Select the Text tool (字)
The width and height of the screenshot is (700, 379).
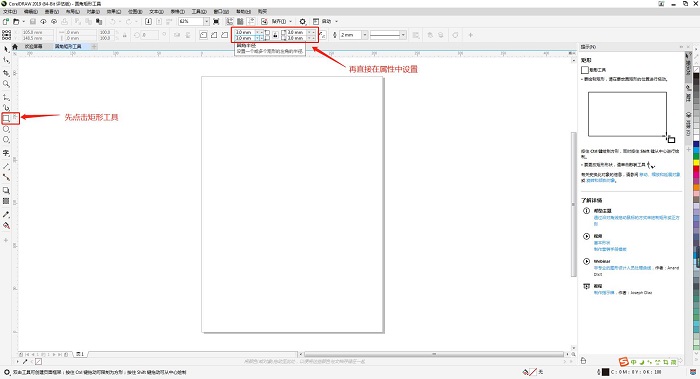pos(6,153)
